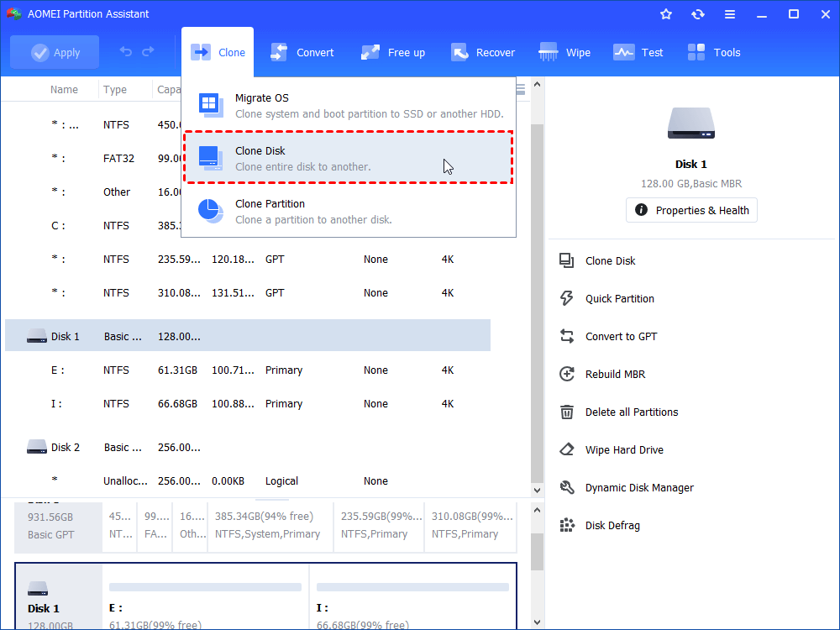Image resolution: width=840 pixels, height=630 pixels.
Task: Click the Quick Partition lightning icon
Action: pos(567,298)
